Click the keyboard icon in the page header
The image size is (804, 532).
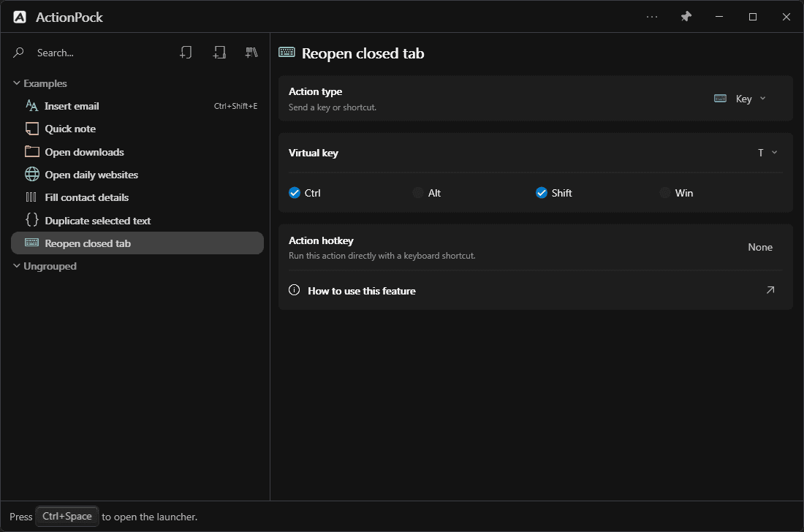click(287, 52)
